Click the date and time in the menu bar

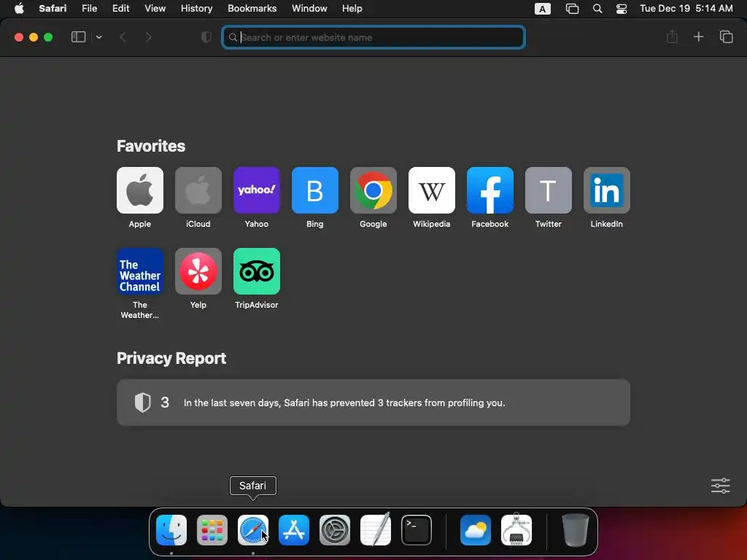686,9
